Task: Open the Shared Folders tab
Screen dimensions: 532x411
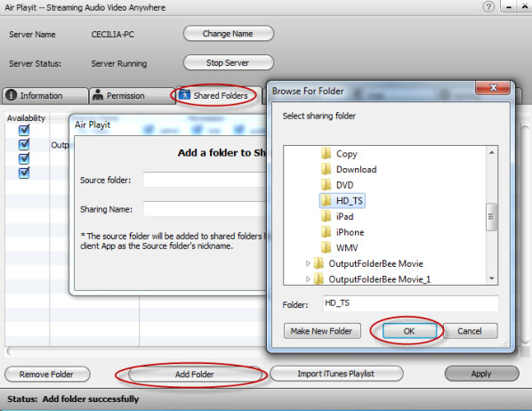Action: click(x=219, y=96)
